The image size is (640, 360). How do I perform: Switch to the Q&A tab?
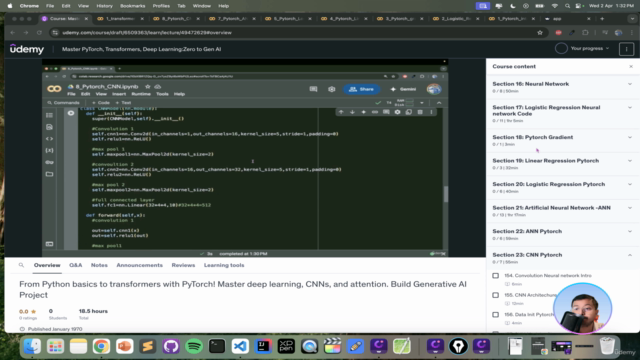(76, 265)
